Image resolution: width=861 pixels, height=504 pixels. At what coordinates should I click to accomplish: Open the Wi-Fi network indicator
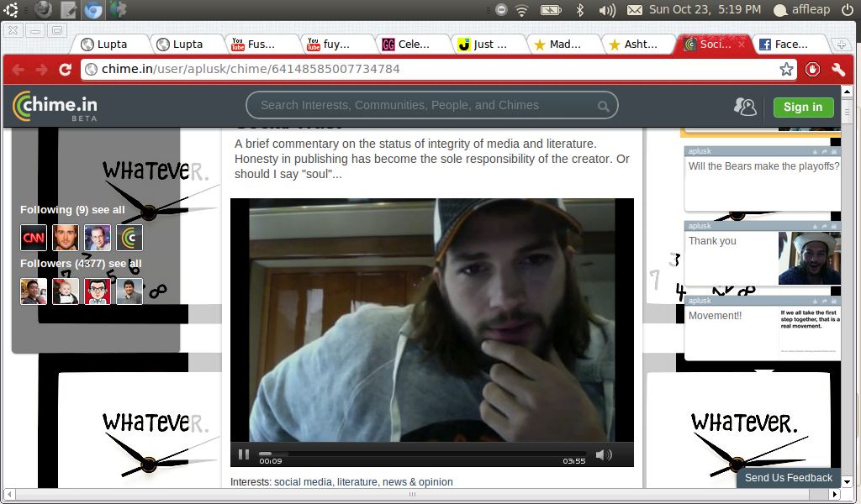point(521,10)
